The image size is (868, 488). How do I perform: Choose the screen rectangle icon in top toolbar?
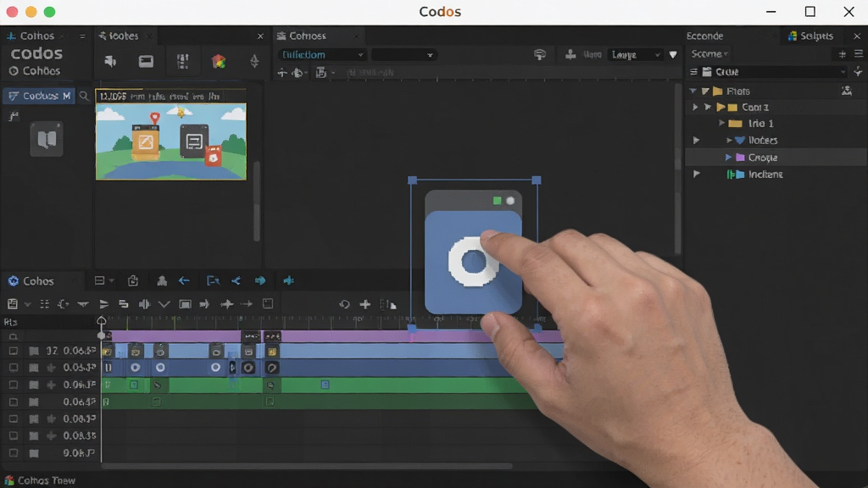point(146,61)
